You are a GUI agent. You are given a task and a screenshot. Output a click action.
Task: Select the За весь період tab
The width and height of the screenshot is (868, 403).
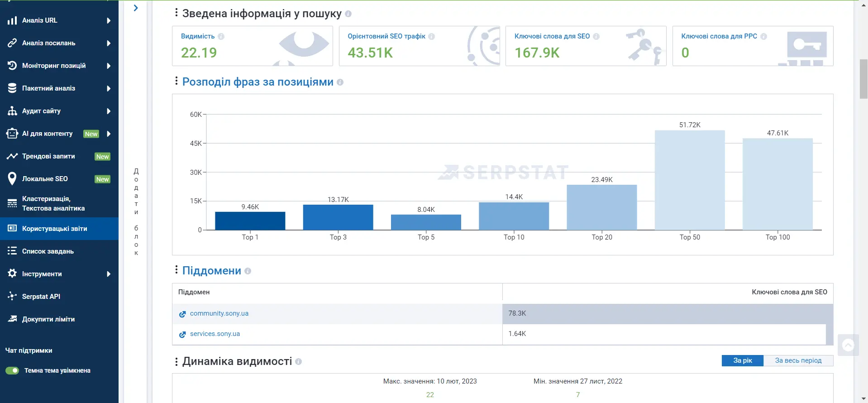(798, 360)
